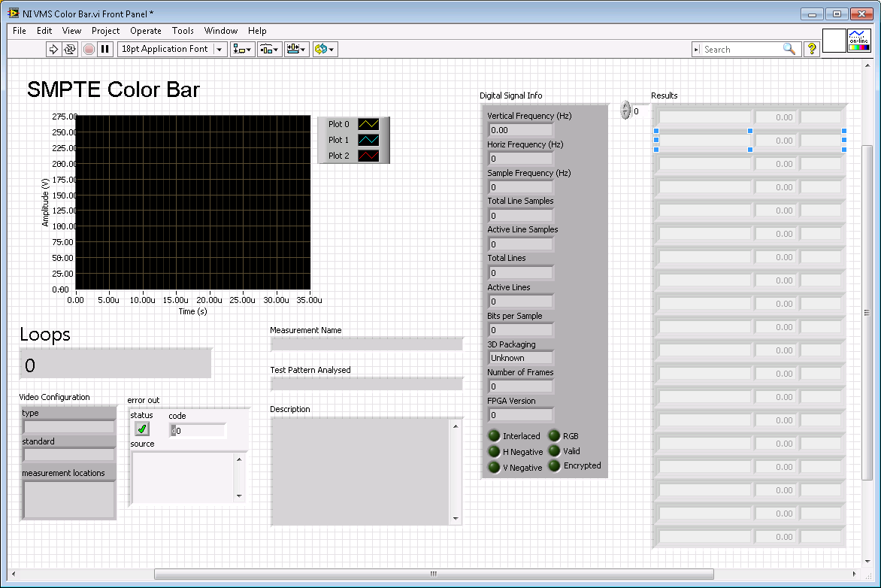This screenshot has width=881, height=588.
Task: Click the Context Help question mark
Action: [812, 50]
